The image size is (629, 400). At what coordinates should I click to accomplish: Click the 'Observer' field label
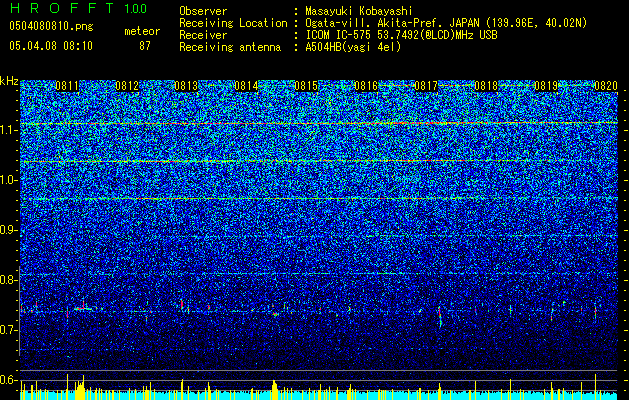click(203, 11)
